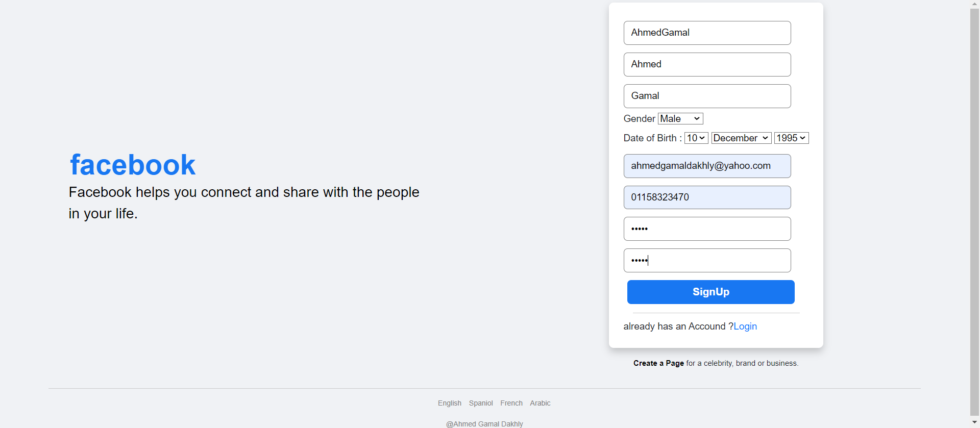The height and width of the screenshot is (428, 980).
Task: Click the username field containing AhmedGamal
Action: [x=707, y=33]
